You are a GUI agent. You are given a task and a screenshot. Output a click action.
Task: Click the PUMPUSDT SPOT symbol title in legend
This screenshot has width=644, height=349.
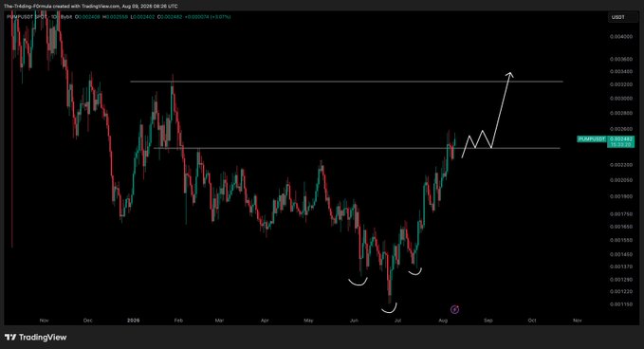pos(28,17)
